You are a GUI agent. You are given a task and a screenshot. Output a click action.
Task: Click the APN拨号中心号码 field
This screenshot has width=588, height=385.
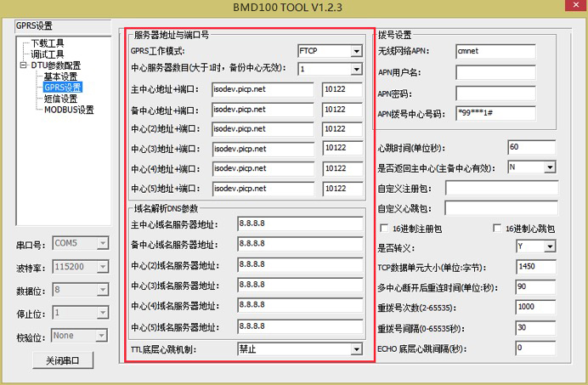[495, 112]
